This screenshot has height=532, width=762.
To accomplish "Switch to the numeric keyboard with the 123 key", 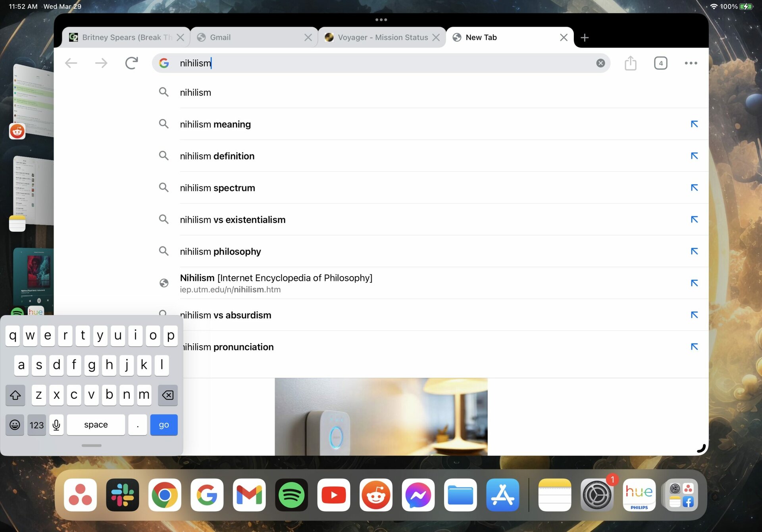I will [x=37, y=424].
